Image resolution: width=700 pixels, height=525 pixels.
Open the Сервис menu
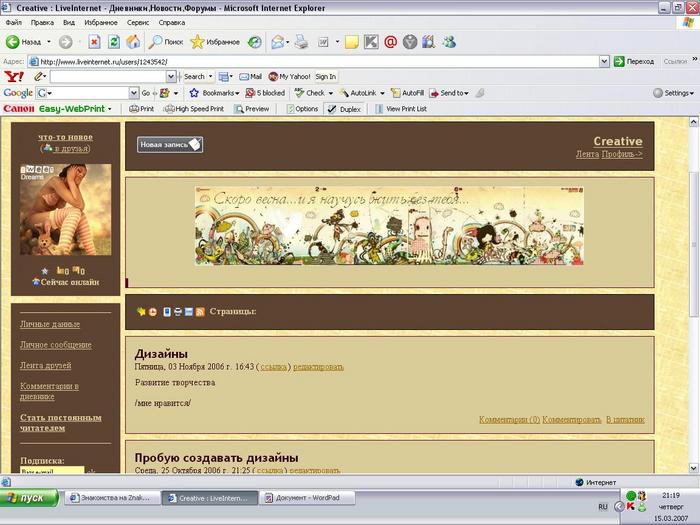click(x=138, y=21)
